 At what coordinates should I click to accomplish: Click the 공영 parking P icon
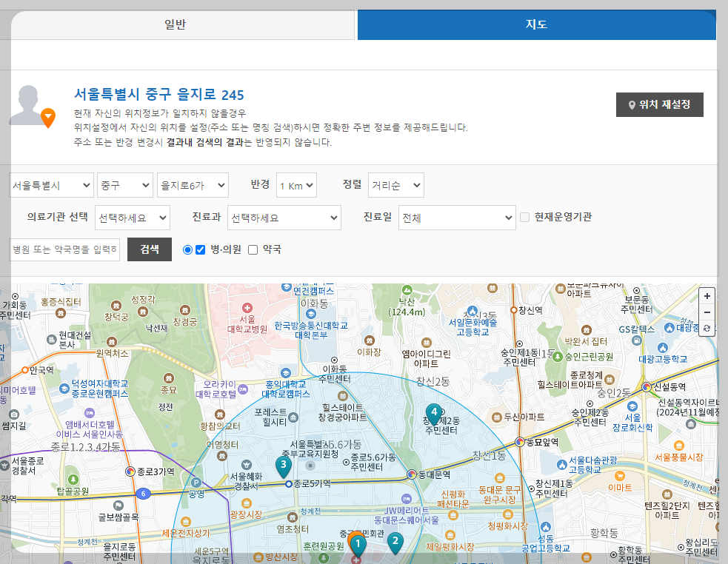point(196,483)
